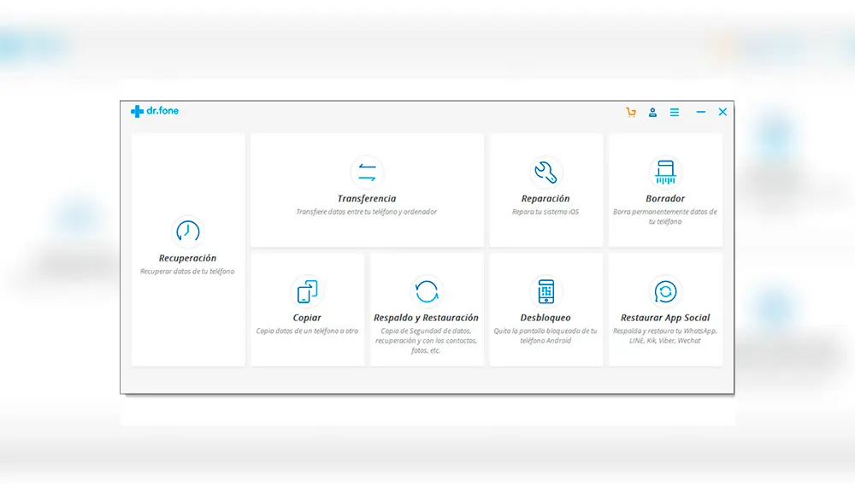
Task: Open the Copiar phone-to-phone icon
Action: [x=307, y=292]
